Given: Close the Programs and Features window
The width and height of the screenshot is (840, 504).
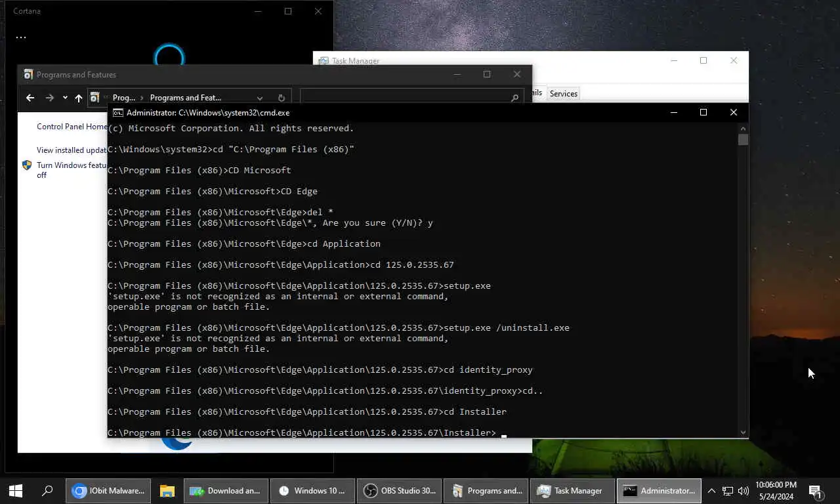Looking at the screenshot, I should (x=517, y=74).
